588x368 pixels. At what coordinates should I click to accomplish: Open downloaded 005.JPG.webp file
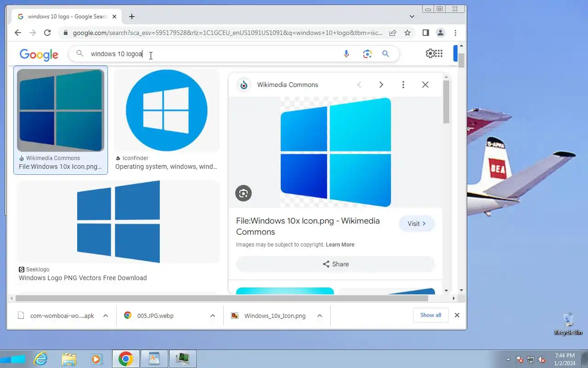[149, 316]
